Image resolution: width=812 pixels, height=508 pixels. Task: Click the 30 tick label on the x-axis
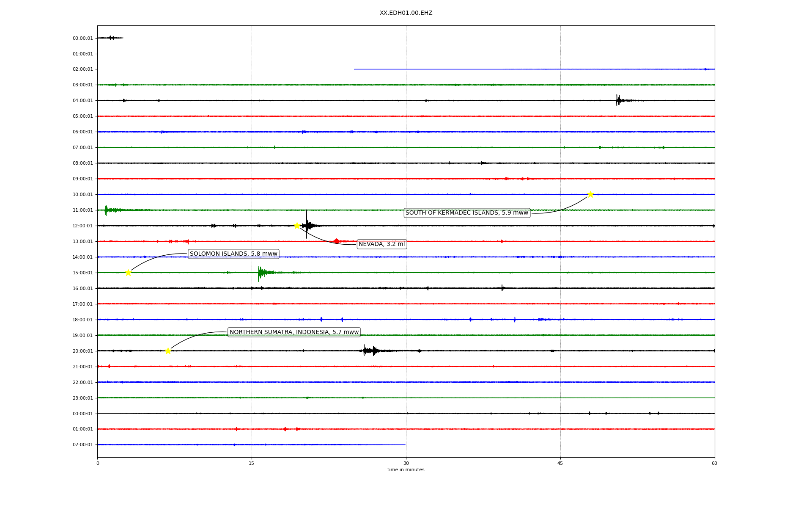point(406,463)
